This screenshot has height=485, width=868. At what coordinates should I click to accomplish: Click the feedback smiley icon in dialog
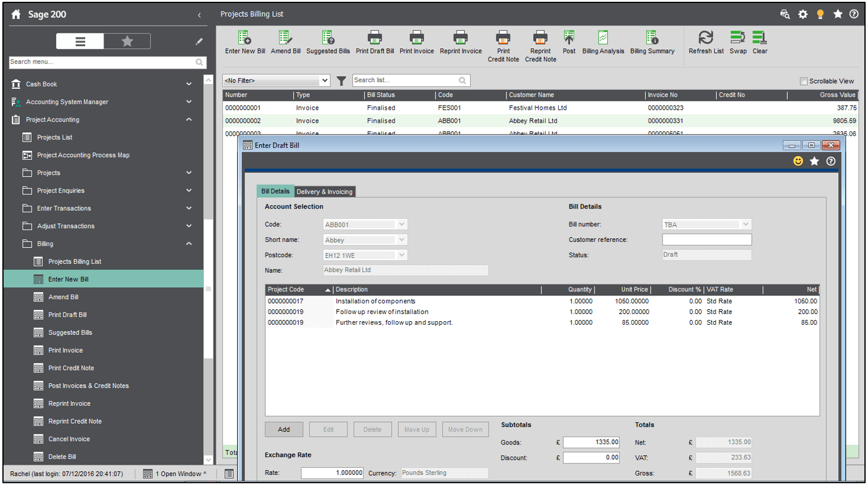(x=798, y=161)
